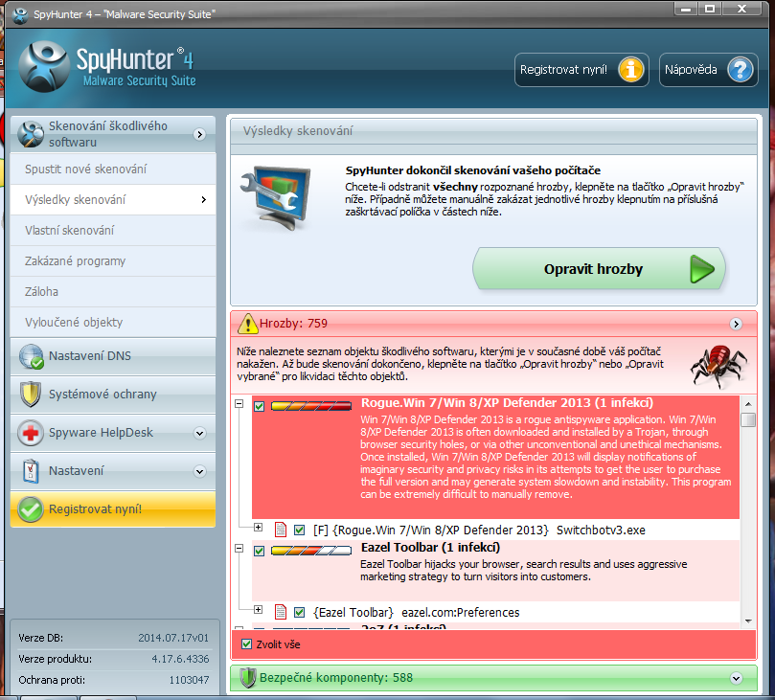
Task: Select Rogue.Win 7/Win 8/XP Defender 2013 heading
Action: click(507, 402)
